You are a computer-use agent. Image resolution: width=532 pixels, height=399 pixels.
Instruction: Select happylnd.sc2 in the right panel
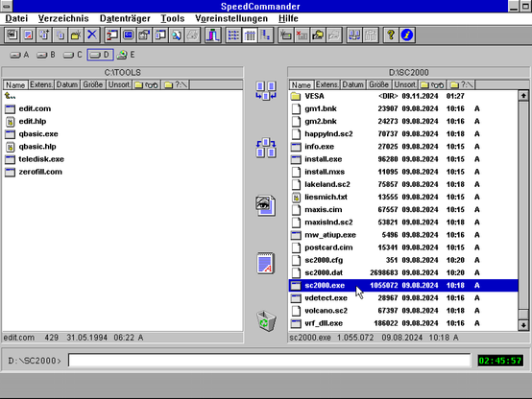[x=403, y=134]
